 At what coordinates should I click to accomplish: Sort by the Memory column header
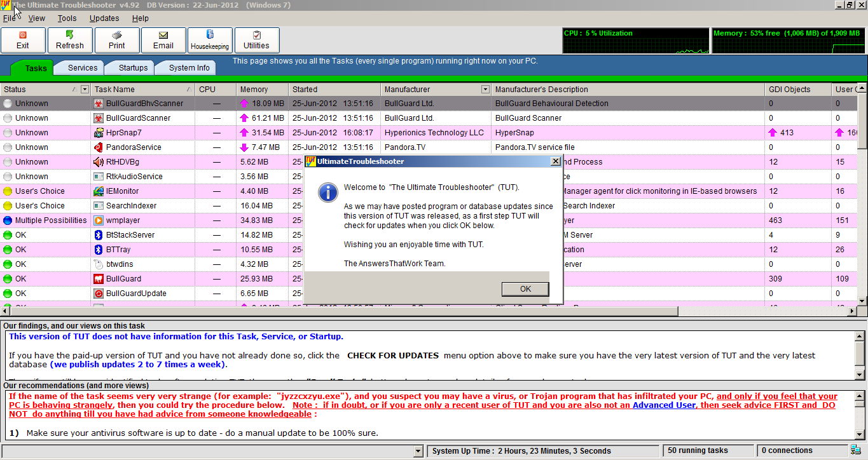263,90
